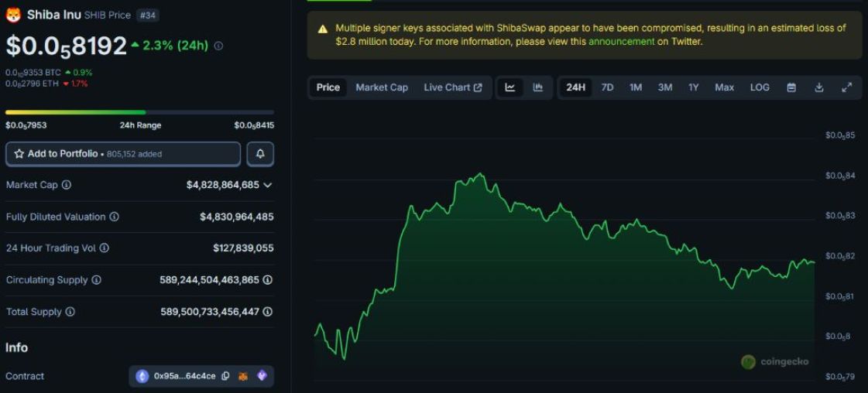Click info icon next to 24h change
The height and width of the screenshot is (393, 868).
(x=218, y=46)
